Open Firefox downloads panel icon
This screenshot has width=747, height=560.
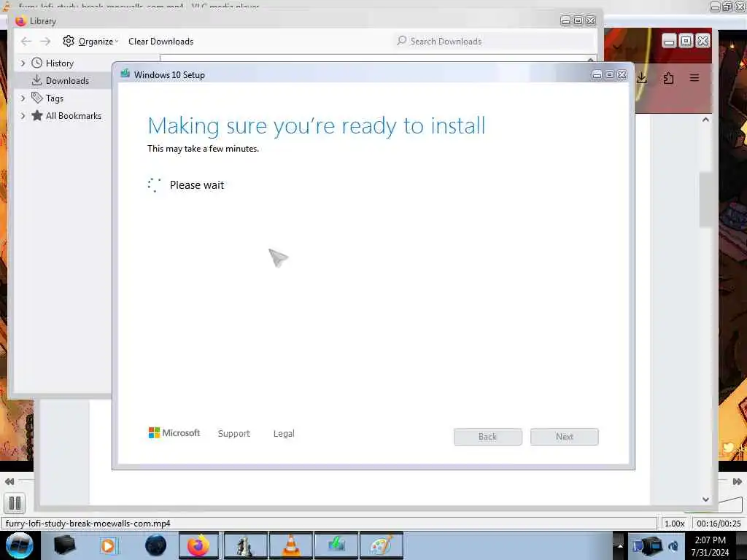click(642, 77)
